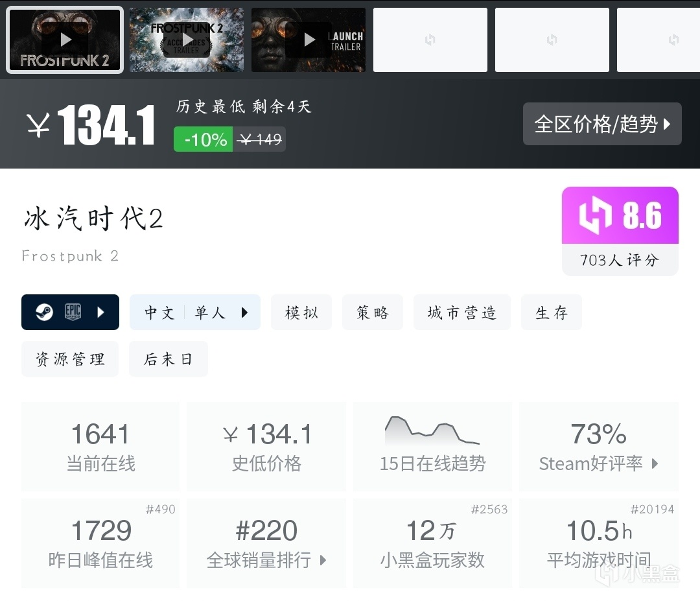
Task: Open 全区价格/趋势 price trend button
Action: point(602,124)
